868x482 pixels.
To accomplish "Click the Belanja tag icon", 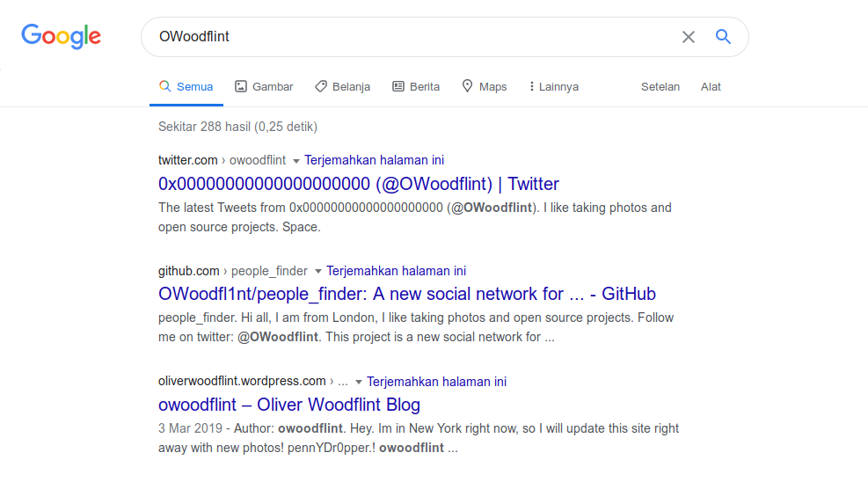I will coord(320,86).
